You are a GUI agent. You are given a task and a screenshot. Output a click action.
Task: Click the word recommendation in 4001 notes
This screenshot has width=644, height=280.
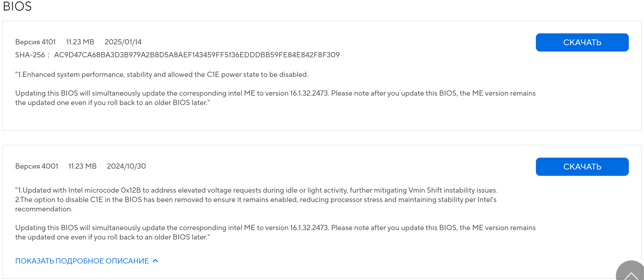pyautogui.click(x=44, y=209)
